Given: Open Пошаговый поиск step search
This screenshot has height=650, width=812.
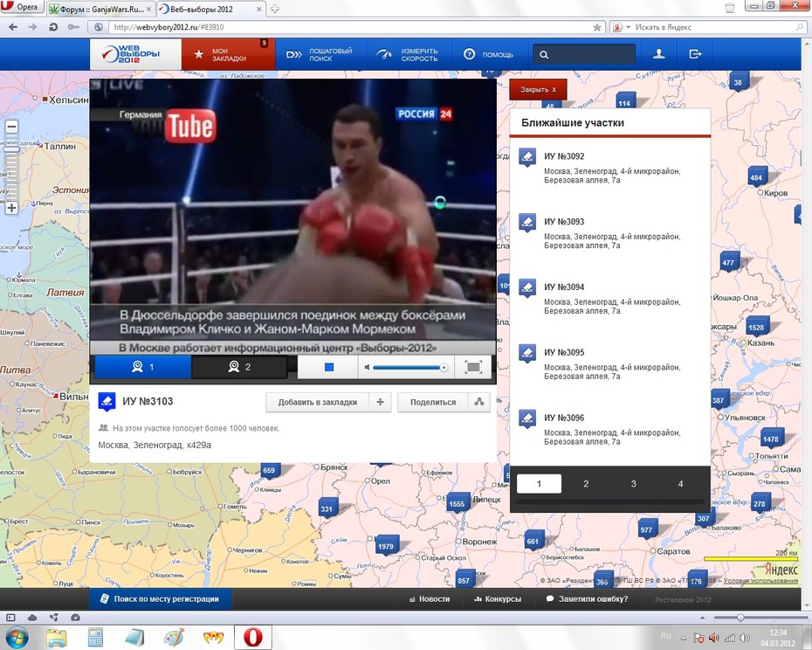Looking at the screenshot, I should 320,54.
